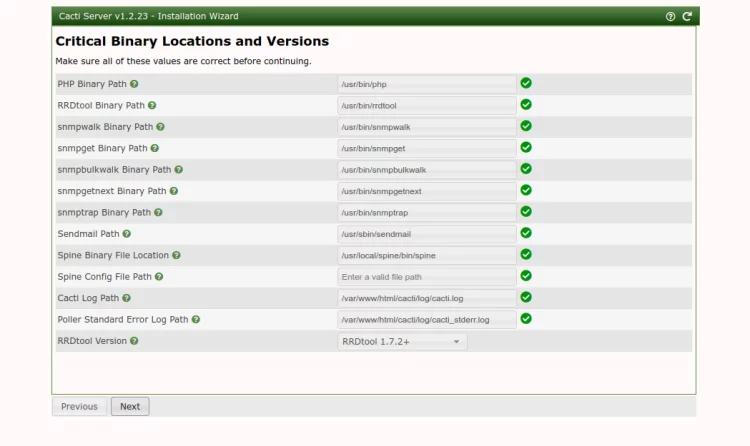
Task: Click green check for Spine Binary File Location
Action: coord(526,255)
